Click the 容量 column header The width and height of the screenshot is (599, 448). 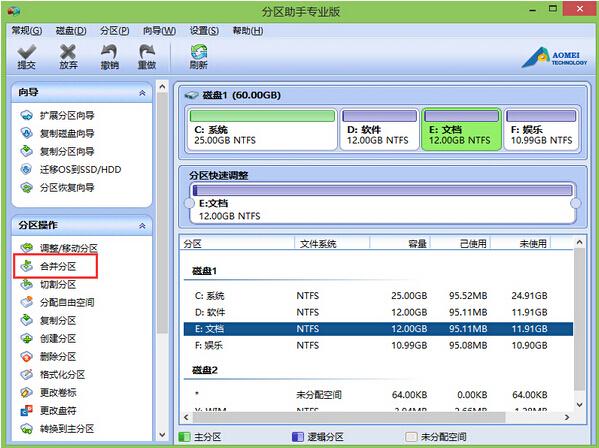tap(400, 243)
